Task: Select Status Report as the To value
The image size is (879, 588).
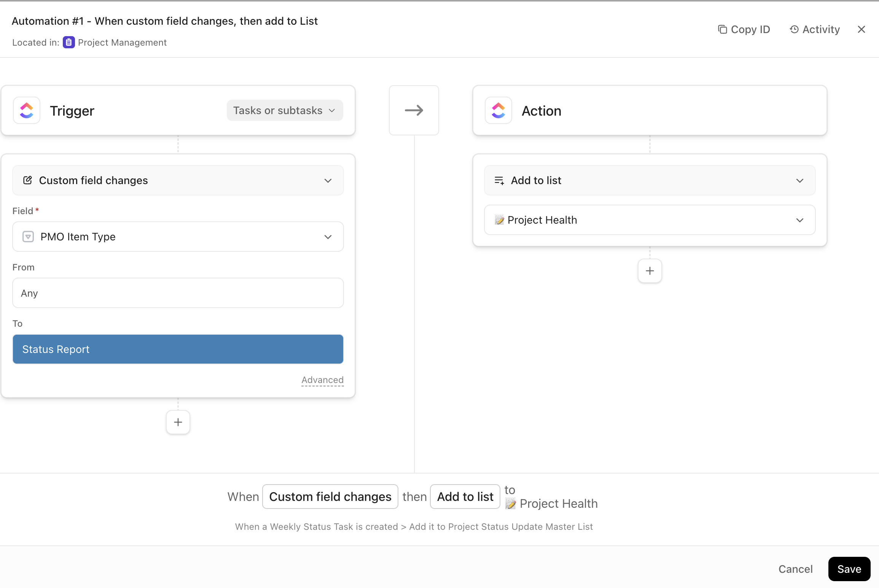Action: coord(178,349)
